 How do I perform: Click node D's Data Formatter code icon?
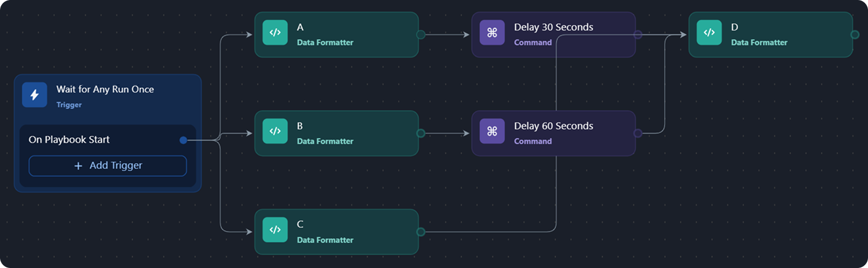pyautogui.click(x=709, y=33)
